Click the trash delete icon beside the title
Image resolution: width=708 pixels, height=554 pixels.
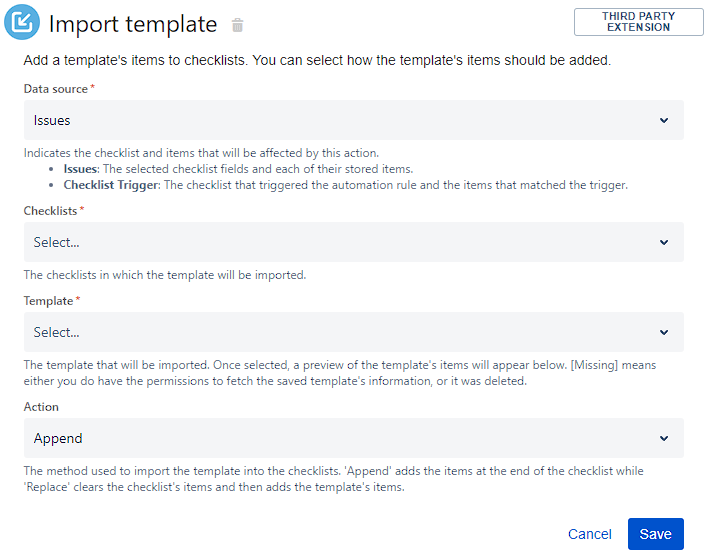pos(237,25)
